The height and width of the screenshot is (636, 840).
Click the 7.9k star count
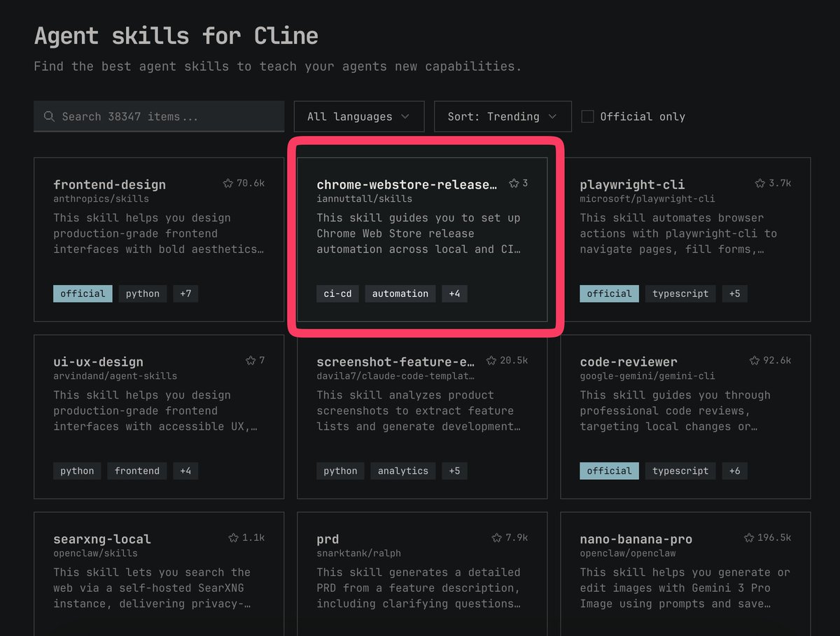click(x=517, y=538)
